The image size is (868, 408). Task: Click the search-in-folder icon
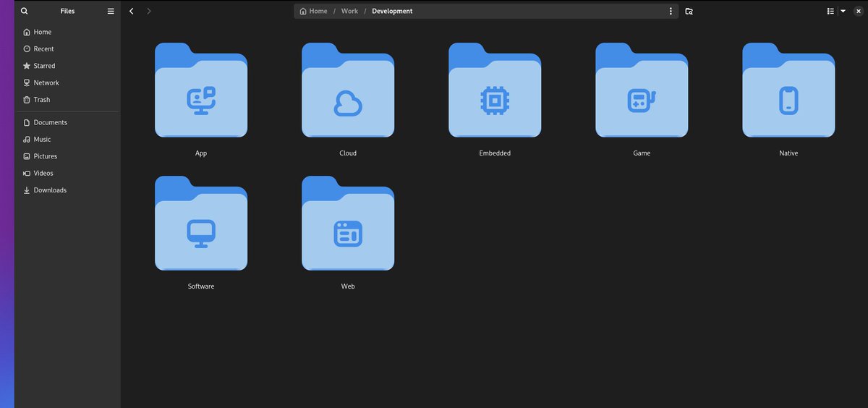pyautogui.click(x=689, y=11)
